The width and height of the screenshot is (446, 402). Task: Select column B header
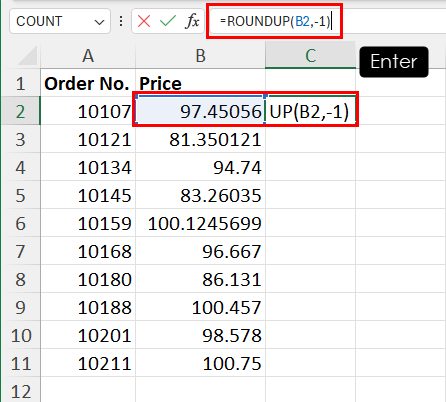[x=200, y=56]
